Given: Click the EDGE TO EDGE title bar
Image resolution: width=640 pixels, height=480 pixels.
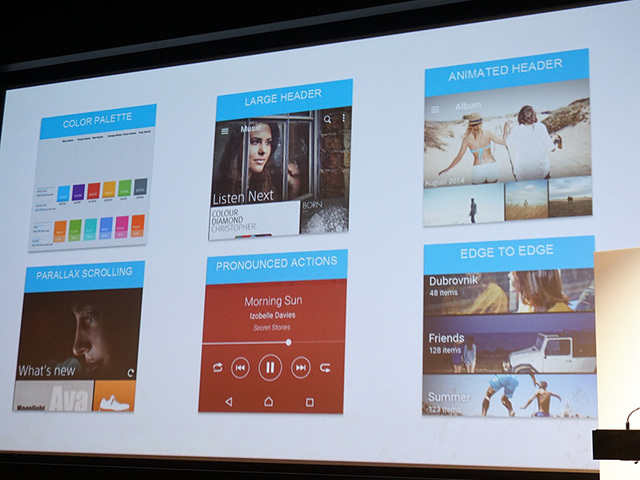Looking at the screenshot, I should pyautogui.click(x=509, y=253).
